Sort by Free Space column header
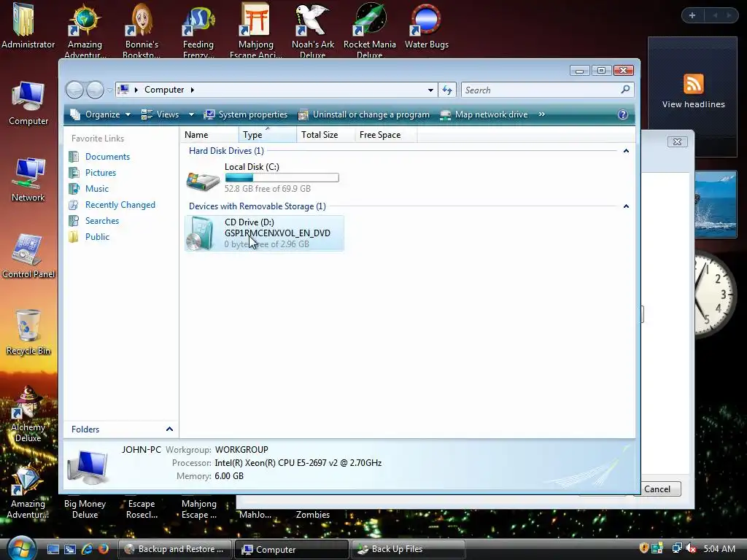747x560 pixels. [x=386, y=135]
